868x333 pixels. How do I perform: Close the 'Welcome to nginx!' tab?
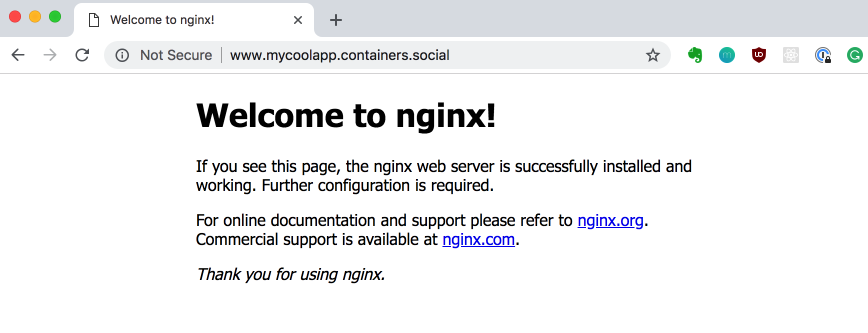tap(298, 20)
